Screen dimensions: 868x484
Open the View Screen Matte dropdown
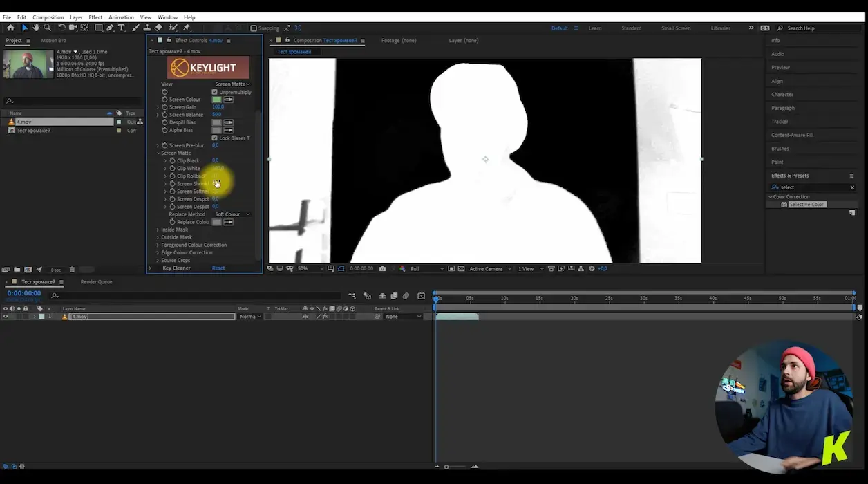pyautogui.click(x=232, y=84)
